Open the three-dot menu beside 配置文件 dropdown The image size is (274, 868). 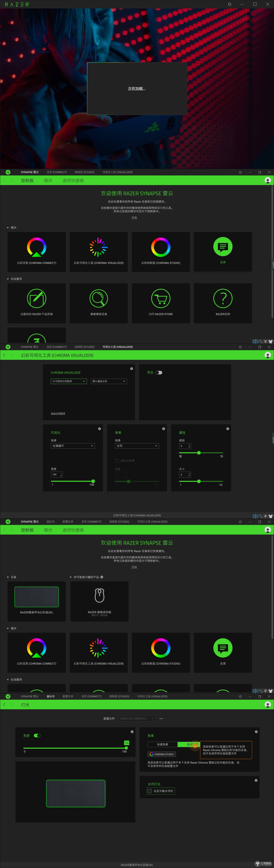tap(161, 719)
